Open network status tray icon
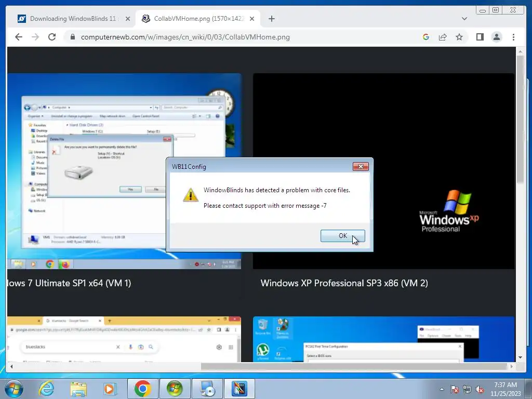 pyautogui.click(x=467, y=389)
